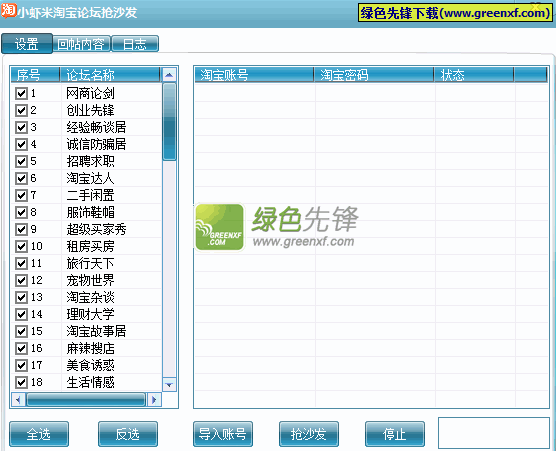Select the 淘宝达人 forum name
The width and height of the screenshot is (556, 451).
coord(90,179)
